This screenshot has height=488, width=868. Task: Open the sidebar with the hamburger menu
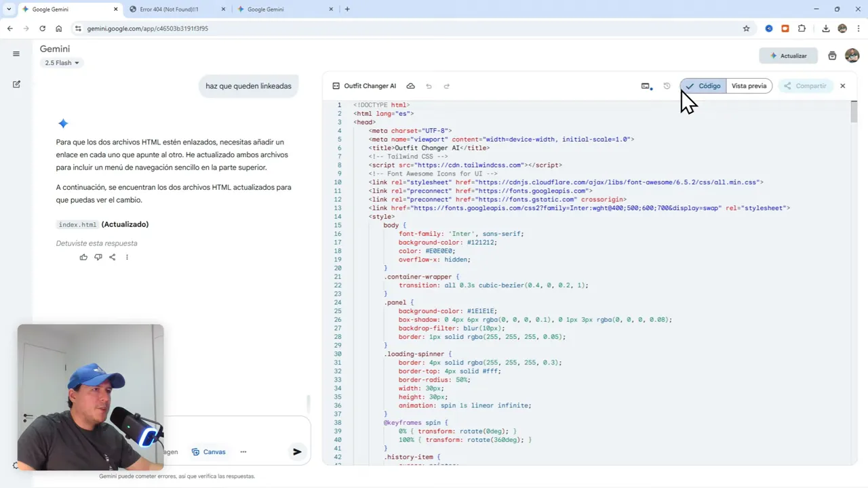16,54
